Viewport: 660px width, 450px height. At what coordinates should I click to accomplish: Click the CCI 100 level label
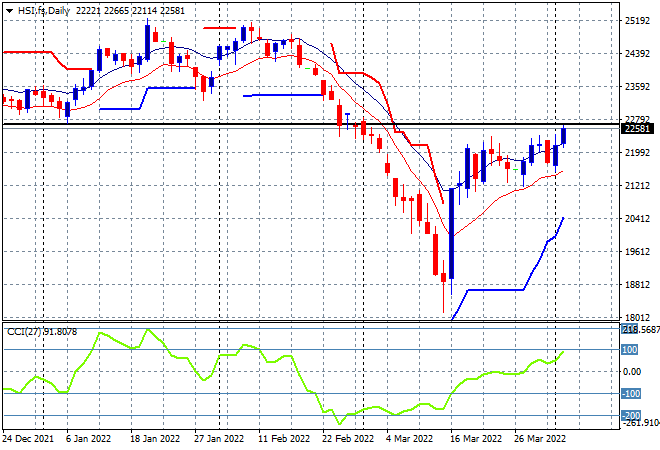pyautogui.click(x=630, y=350)
